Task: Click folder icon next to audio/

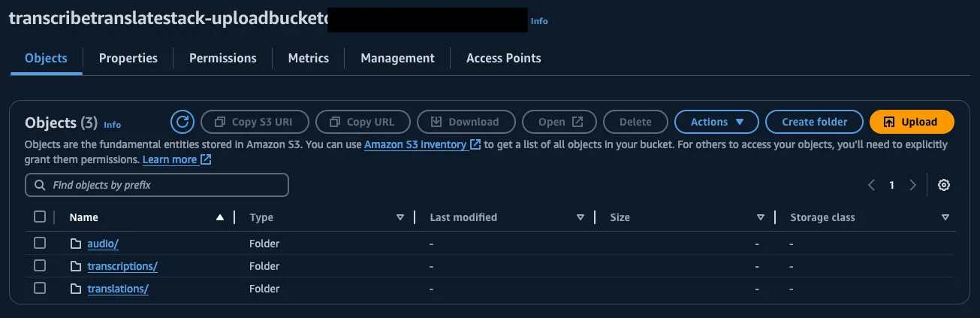Action: click(75, 244)
